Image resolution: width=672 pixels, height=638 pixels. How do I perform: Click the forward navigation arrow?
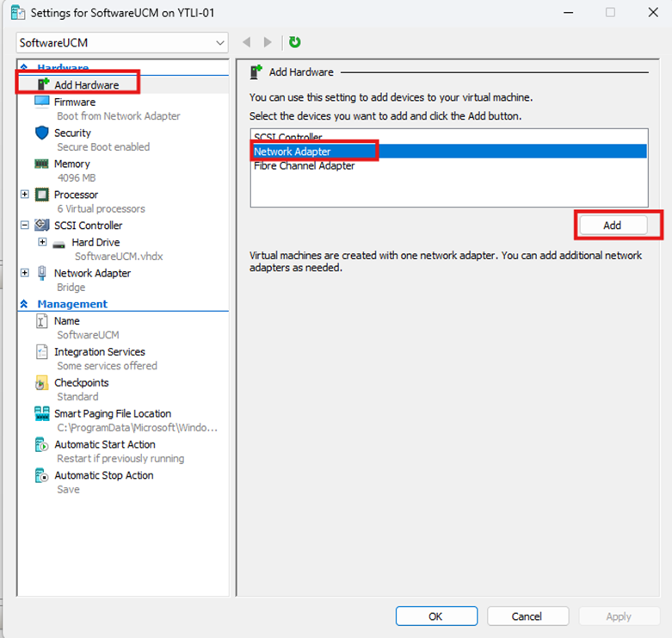tap(268, 42)
